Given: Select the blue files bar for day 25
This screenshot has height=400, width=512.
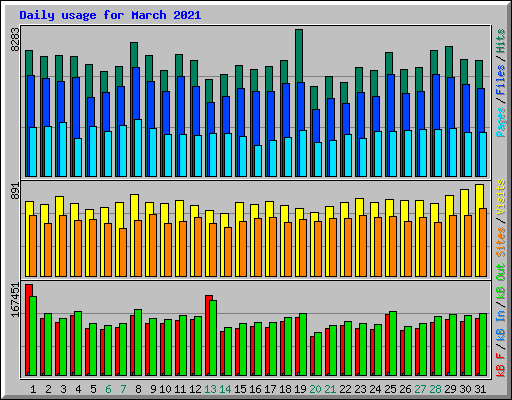Looking at the screenshot, I should tap(391, 103).
